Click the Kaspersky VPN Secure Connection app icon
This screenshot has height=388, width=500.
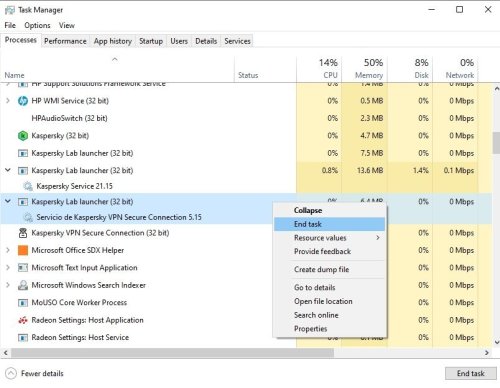pos(23,233)
